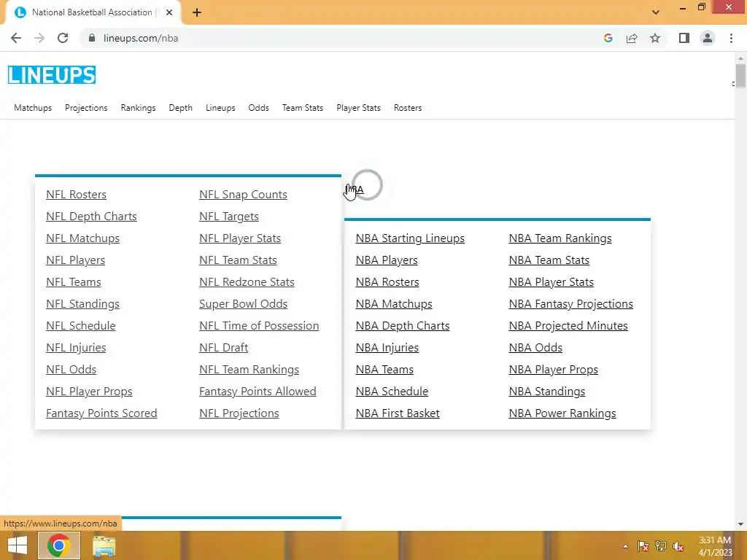747x560 pixels.
Task: Click the share page icon
Action: [x=632, y=38]
